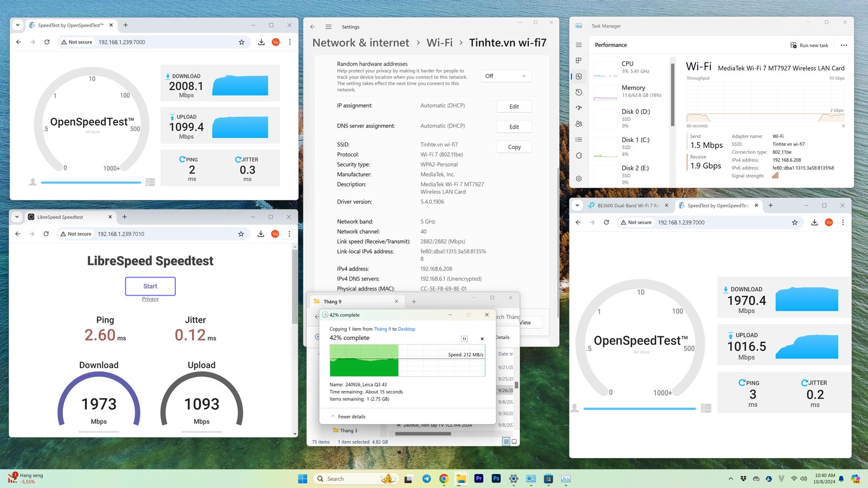Collapse the Fewer details expander
Image resolution: width=868 pixels, height=488 pixels.
coord(348,416)
